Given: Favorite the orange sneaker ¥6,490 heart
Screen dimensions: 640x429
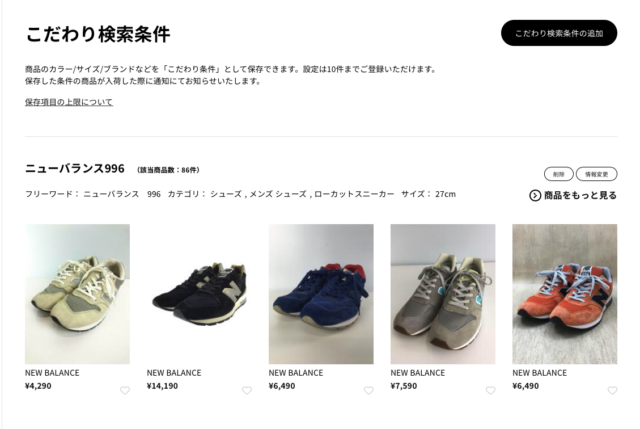Looking at the screenshot, I should [612, 390].
